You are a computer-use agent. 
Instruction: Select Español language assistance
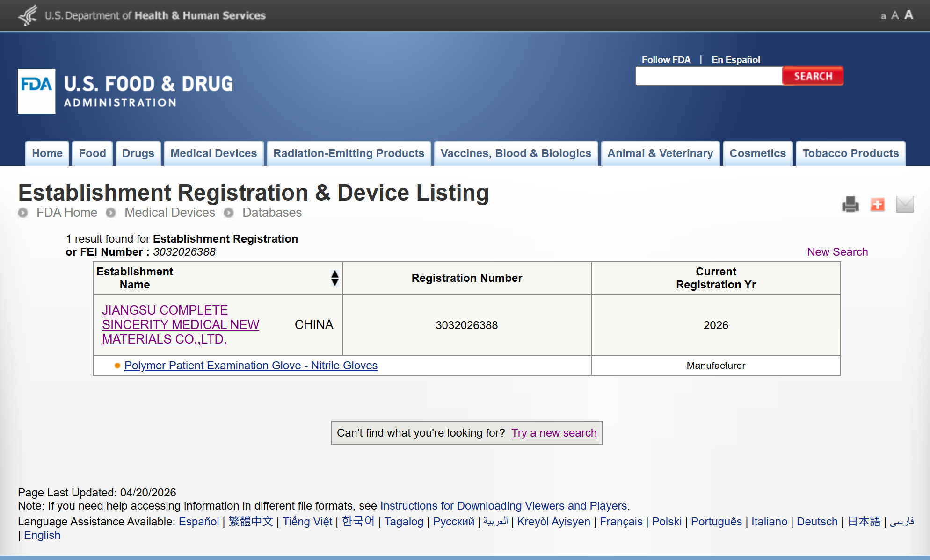(199, 522)
